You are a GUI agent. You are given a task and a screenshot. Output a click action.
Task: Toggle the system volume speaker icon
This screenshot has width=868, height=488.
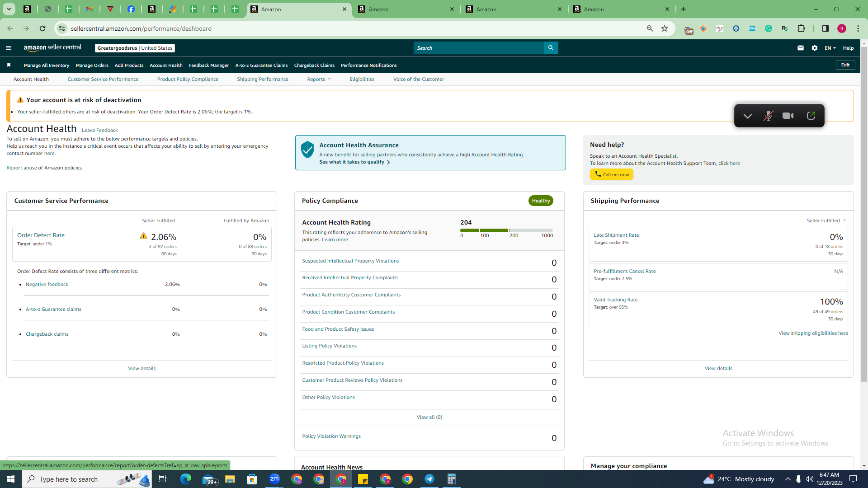809,479
